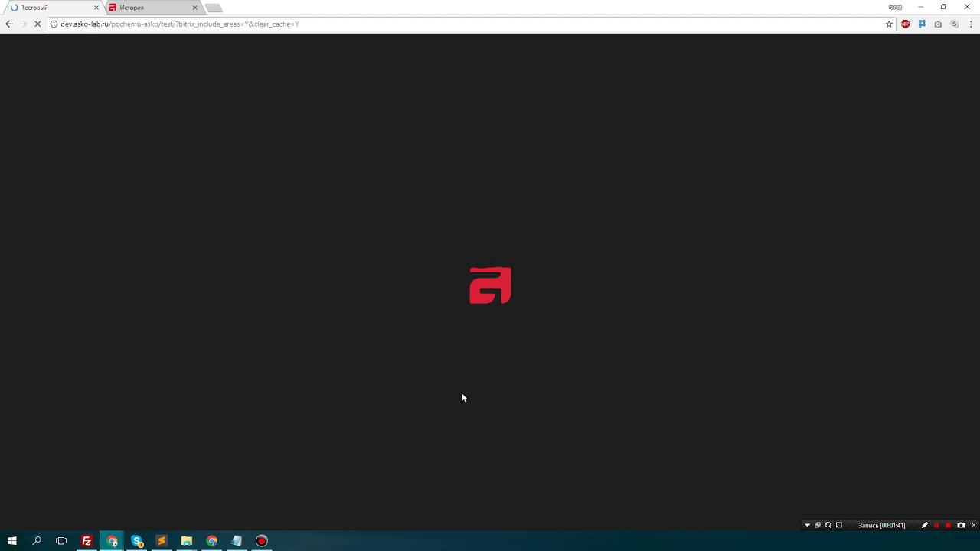Open the screen recorder taskbar icon
This screenshot has width=980, height=551.
click(262, 541)
